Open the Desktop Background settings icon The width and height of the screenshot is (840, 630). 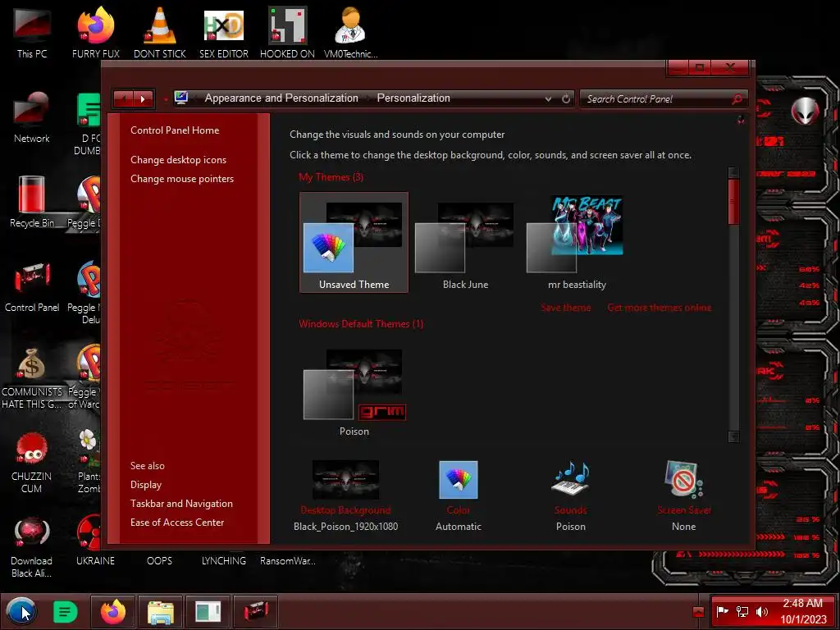tap(345, 480)
